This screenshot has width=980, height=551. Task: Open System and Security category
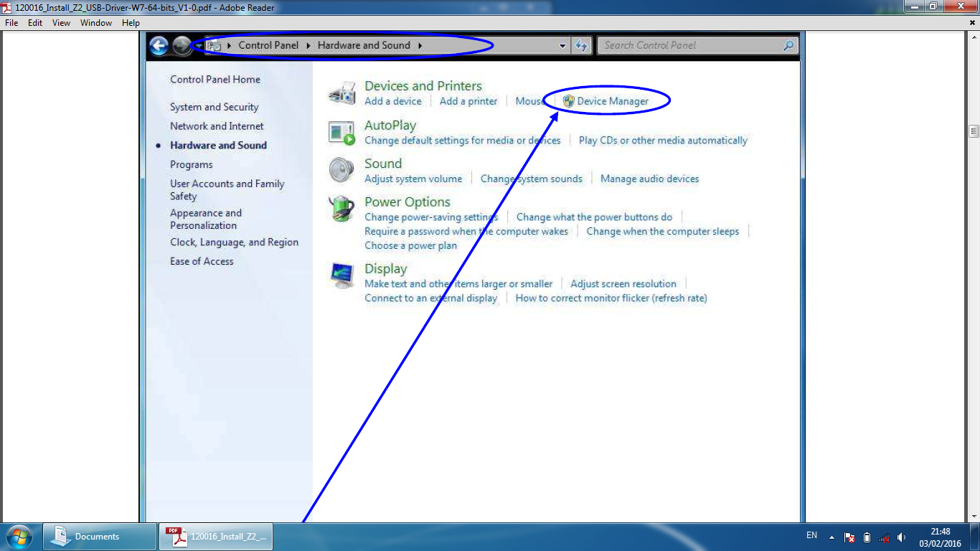215,107
